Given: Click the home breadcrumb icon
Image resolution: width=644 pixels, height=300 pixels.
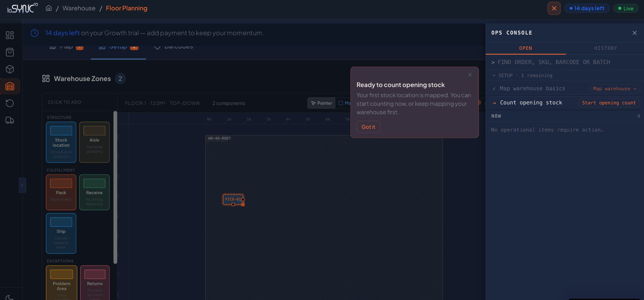Looking at the screenshot, I should [x=49, y=8].
